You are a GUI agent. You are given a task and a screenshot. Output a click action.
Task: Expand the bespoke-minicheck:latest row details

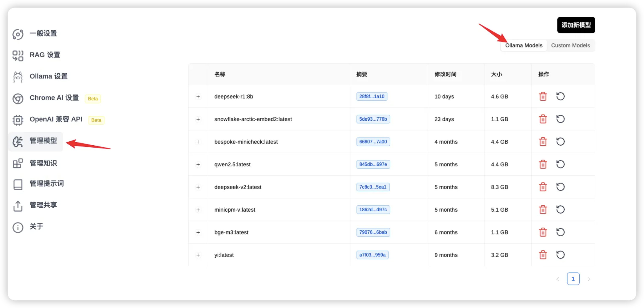pos(198,142)
